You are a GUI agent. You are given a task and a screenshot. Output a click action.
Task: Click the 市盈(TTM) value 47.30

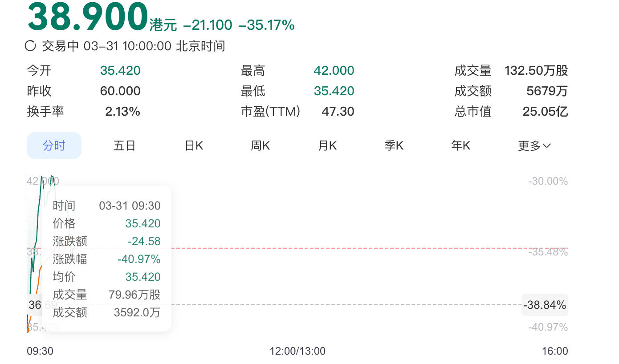(x=338, y=111)
